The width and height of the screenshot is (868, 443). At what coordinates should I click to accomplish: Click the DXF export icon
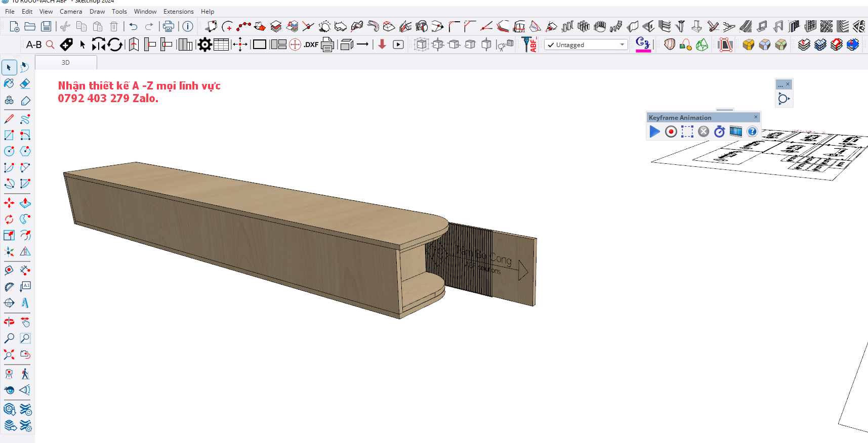pos(311,45)
